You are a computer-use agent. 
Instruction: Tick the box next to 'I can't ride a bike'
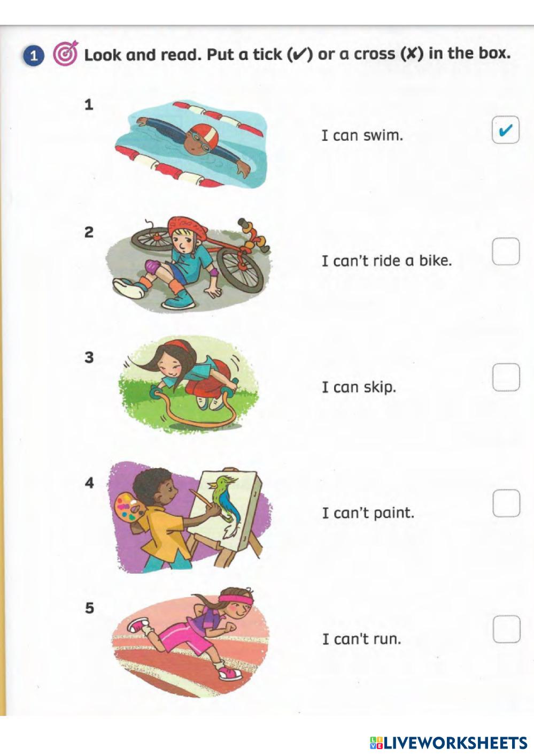point(506,251)
